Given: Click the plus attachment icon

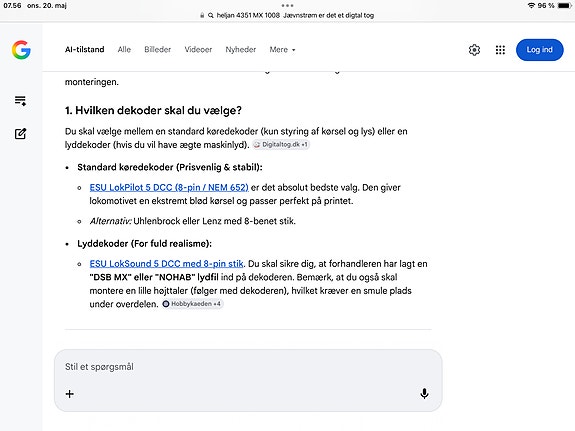Looking at the screenshot, I should point(70,394).
